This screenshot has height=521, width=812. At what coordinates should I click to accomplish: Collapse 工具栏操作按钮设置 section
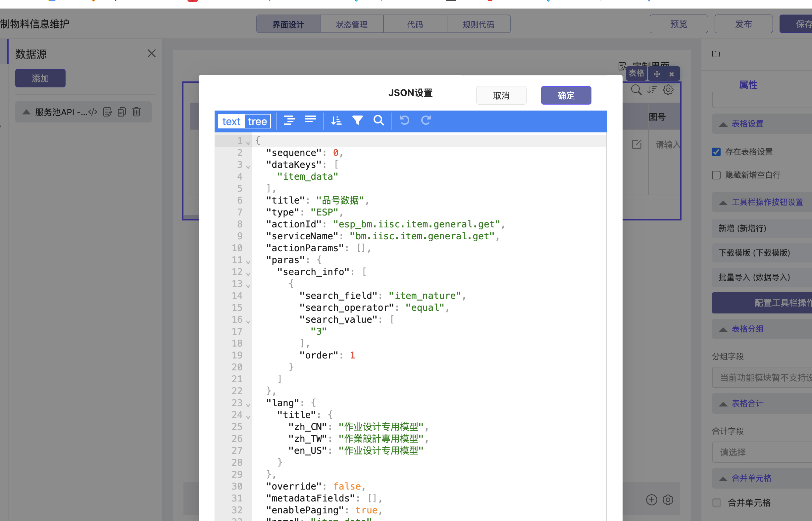tap(723, 203)
